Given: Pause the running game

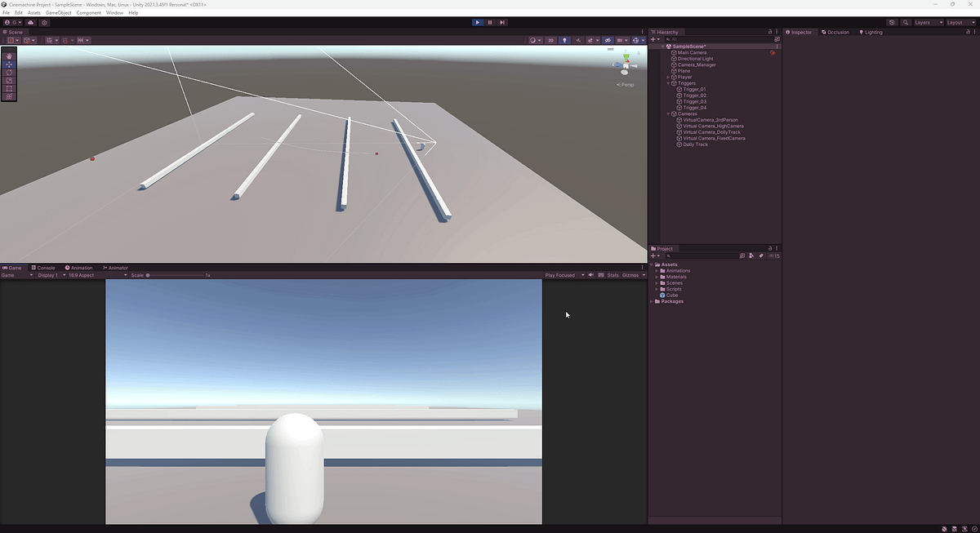Looking at the screenshot, I should (x=489, y=22).
